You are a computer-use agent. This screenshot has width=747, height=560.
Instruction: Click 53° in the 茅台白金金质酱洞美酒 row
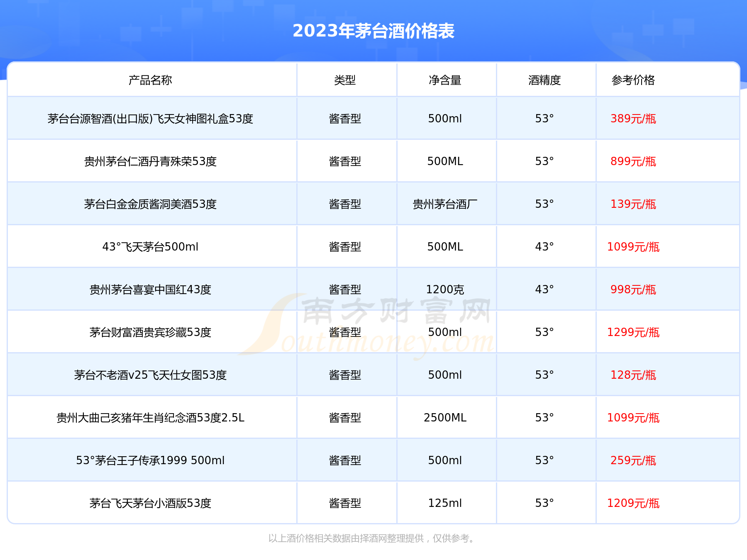[x=544, y=205]
